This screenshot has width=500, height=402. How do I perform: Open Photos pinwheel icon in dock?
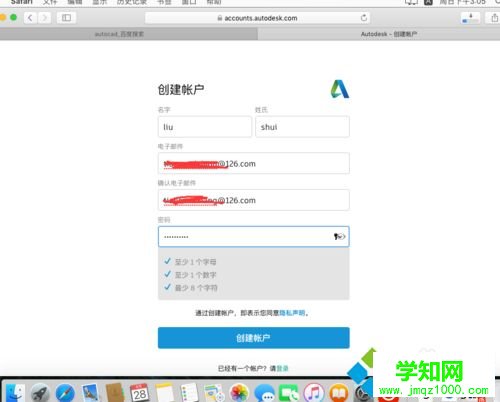click(x=239, y=393)
